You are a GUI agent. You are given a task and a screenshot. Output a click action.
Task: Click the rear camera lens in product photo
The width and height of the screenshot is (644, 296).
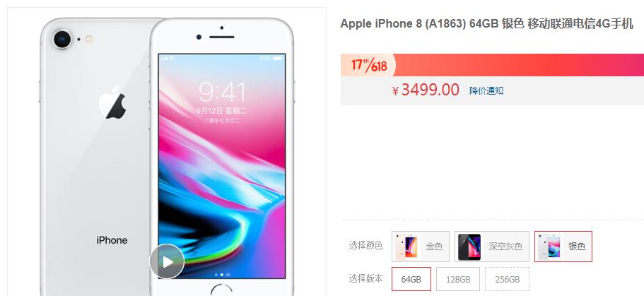62,40
